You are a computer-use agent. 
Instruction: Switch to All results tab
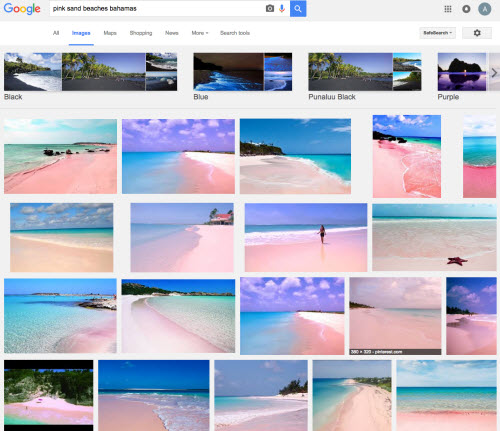(56, 33)
